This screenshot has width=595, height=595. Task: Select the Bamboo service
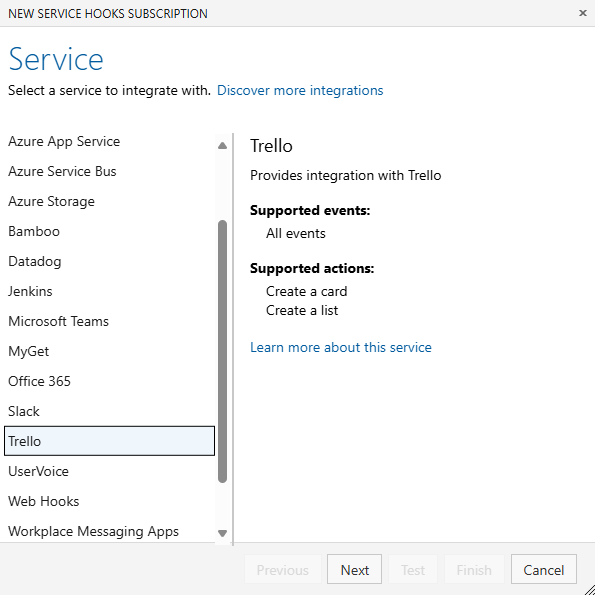(x=109, y=231)
